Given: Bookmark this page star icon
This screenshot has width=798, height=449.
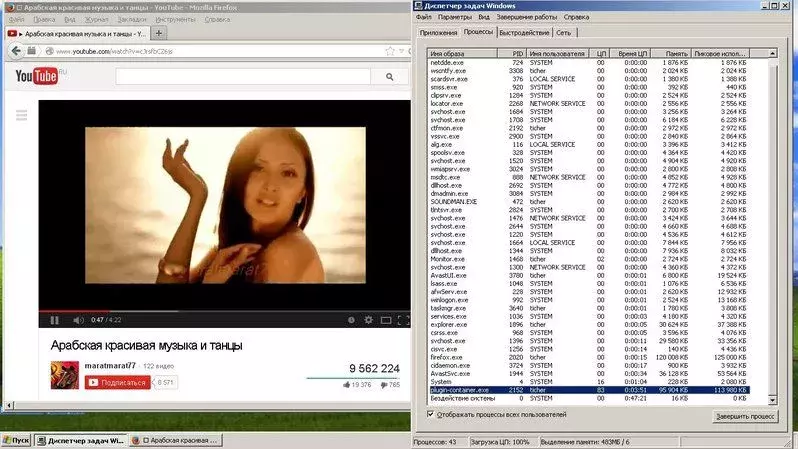Looking at the screenshot, I should [x=390, y=51].
